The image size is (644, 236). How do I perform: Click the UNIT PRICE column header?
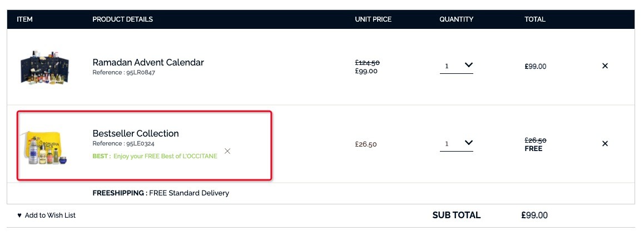[x=373, y=19]
